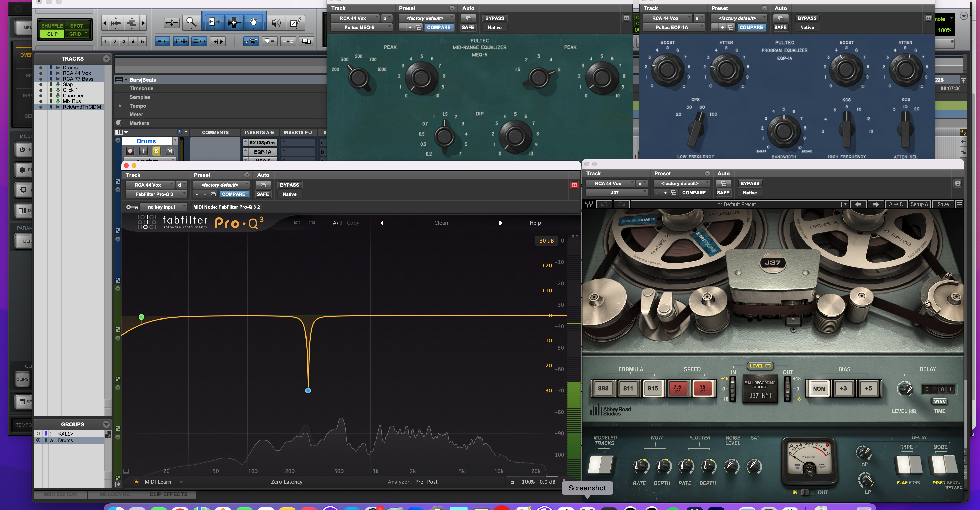
Task: Enable SPOT edit mode
Action: tap(77, 25)
